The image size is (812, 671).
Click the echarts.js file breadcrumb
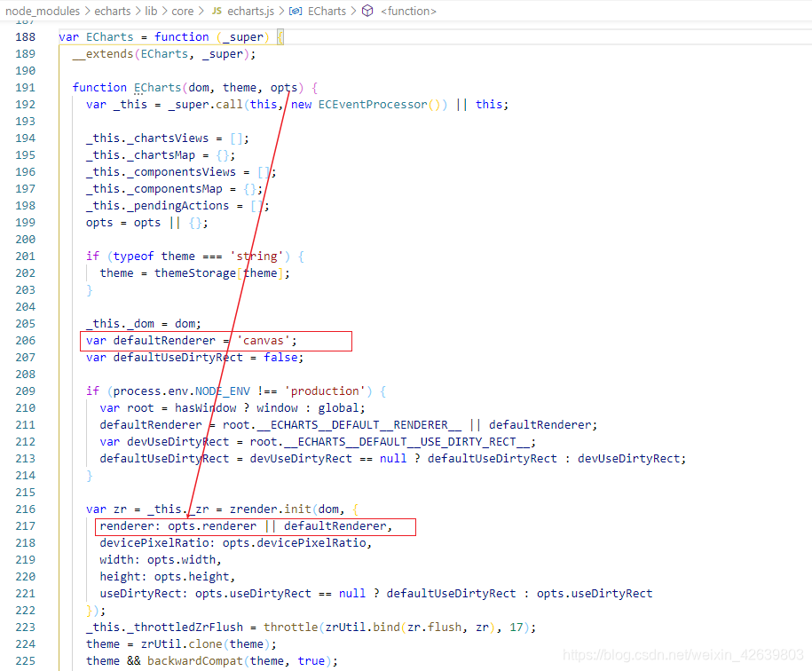tap(250, 11)
